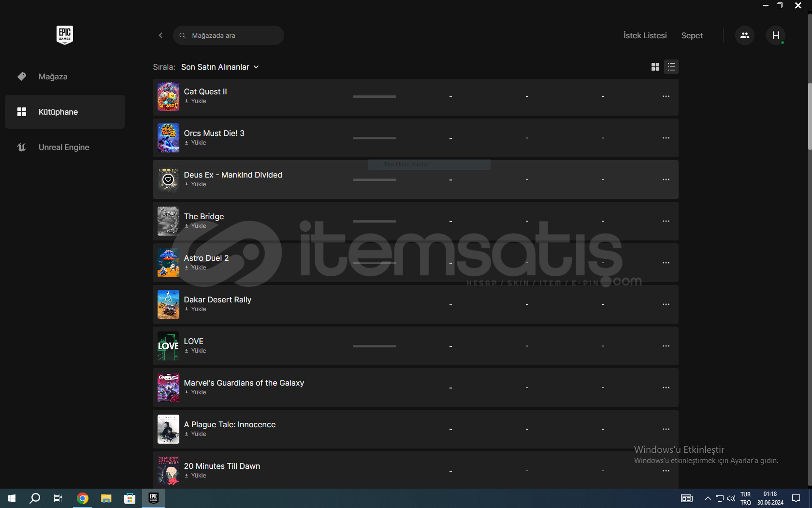This screenshot has width=812, height=508.
Task: Click the Orcs Must Die! 3 progress bar
Action: coord(375,138)
